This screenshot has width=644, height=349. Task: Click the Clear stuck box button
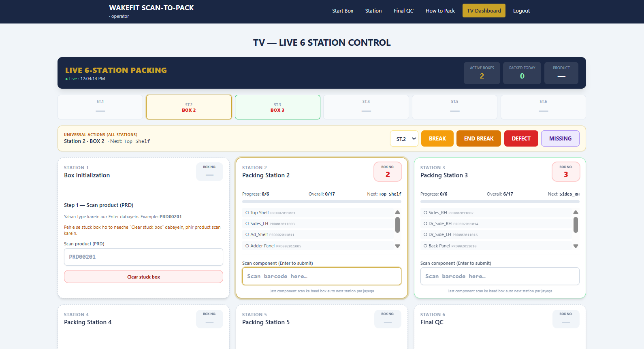[x=143, y=277]
